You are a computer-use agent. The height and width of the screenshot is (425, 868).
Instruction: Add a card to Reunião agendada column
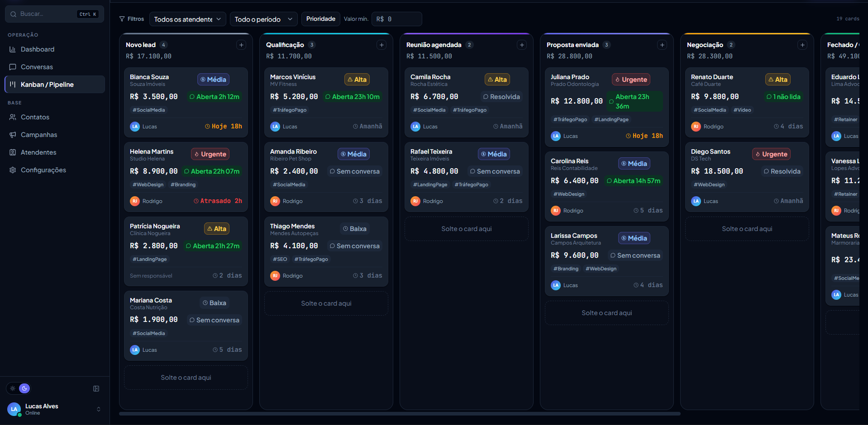(522, 45)
